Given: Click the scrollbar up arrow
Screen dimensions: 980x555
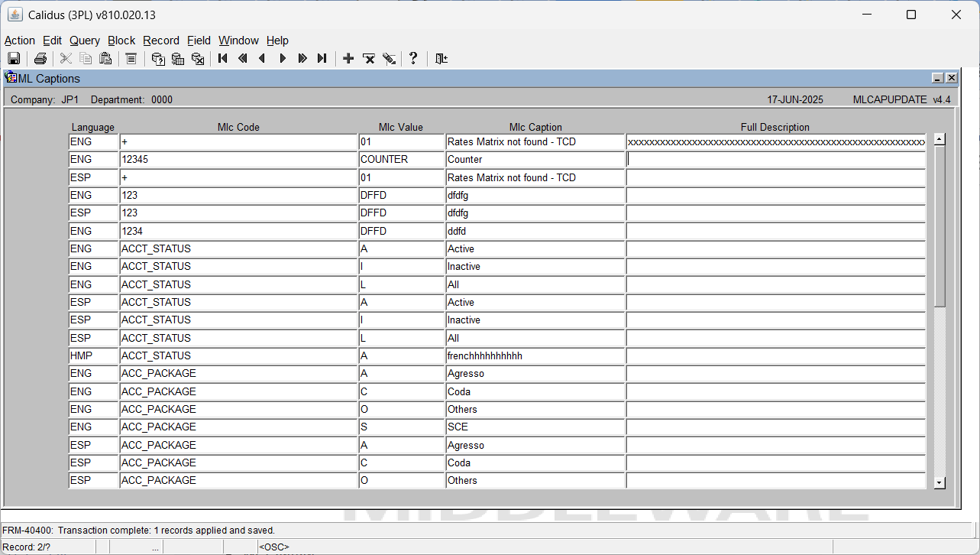Looking at the screenshot, I should 940,139.
